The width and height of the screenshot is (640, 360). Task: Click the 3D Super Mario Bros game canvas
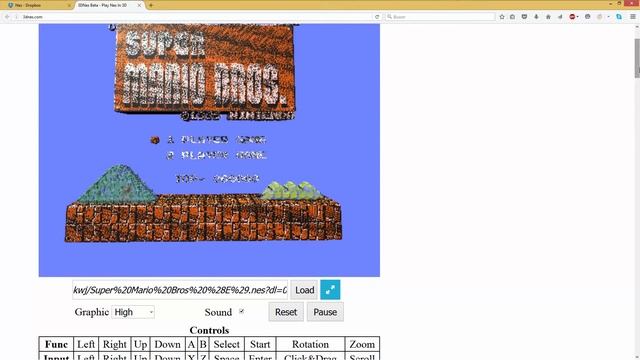click(x=209, y=150)
